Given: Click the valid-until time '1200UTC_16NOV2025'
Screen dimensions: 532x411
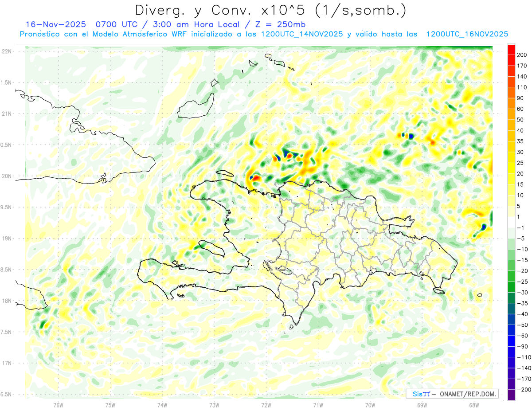Looking at the screenshot, I should (x=467, y=34).
